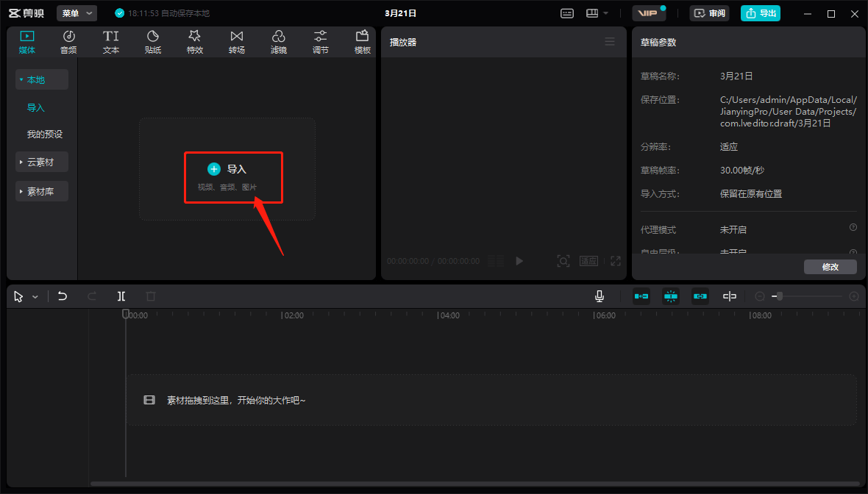The image size is (868, 494).
Task: Select the pointer selection tool
Action: [18, 296]
